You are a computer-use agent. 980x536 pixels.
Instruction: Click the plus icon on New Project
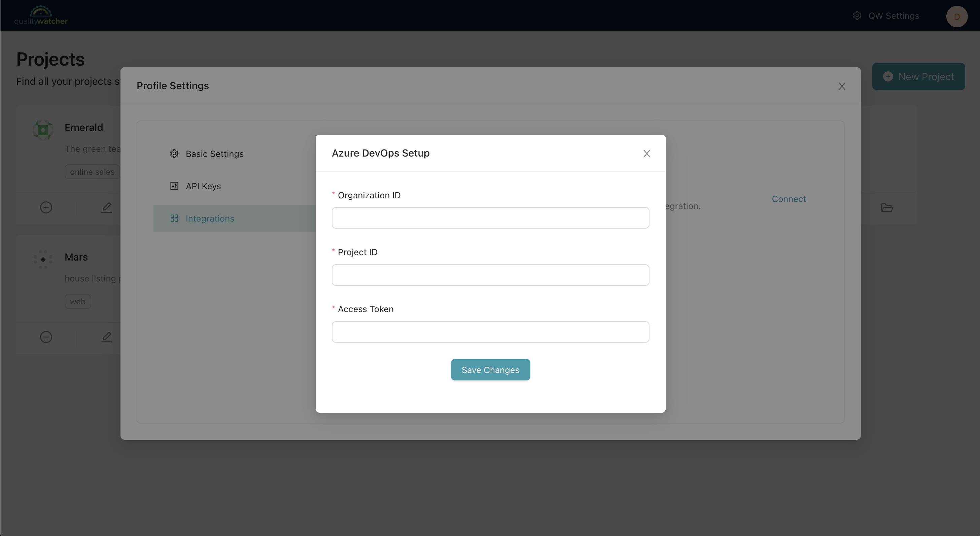888,76
